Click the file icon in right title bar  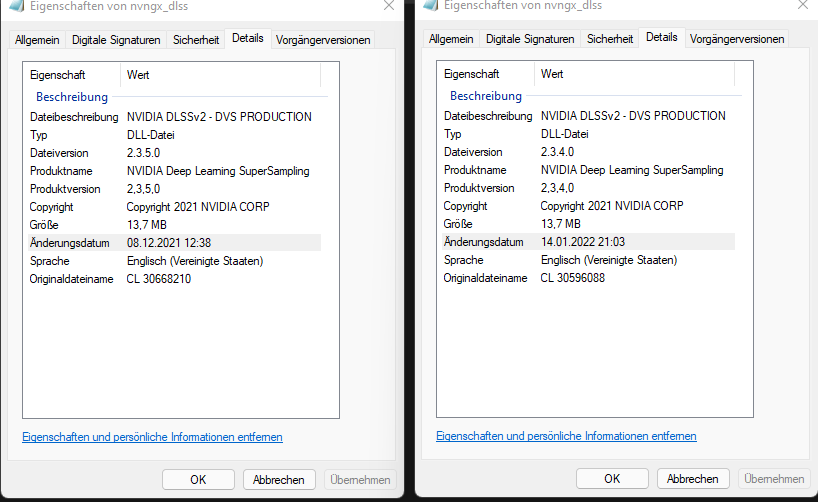(431, 5)
